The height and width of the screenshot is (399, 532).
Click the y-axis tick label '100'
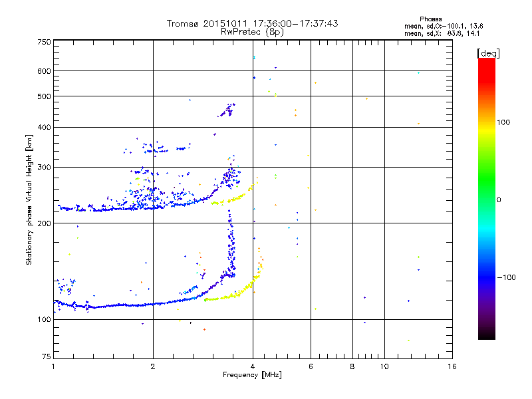coord(44,320)
